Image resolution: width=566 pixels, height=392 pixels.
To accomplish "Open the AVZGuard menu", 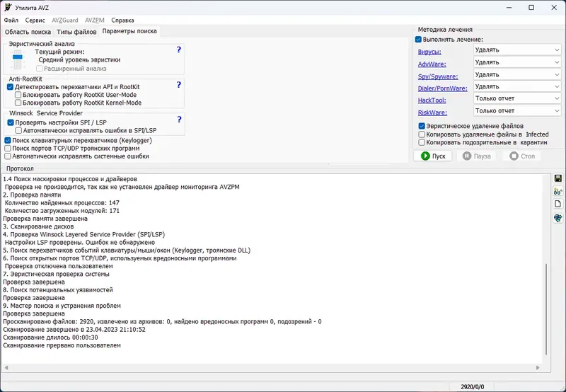I will (65, 21).
